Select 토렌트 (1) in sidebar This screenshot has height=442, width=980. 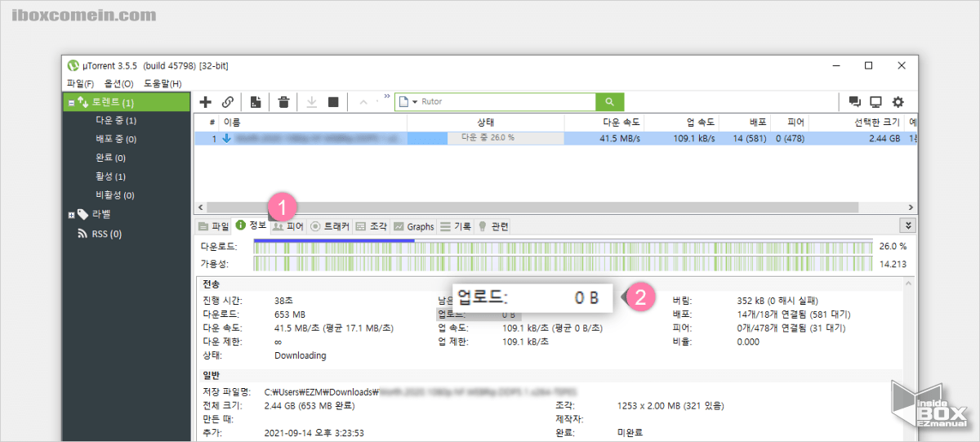tap(126, 103)
